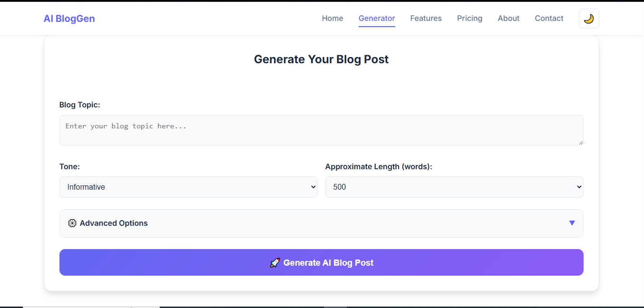Expand the Advanced Options triangle arrow
Screen dimensions: 644x308
(x=572, y=223)
